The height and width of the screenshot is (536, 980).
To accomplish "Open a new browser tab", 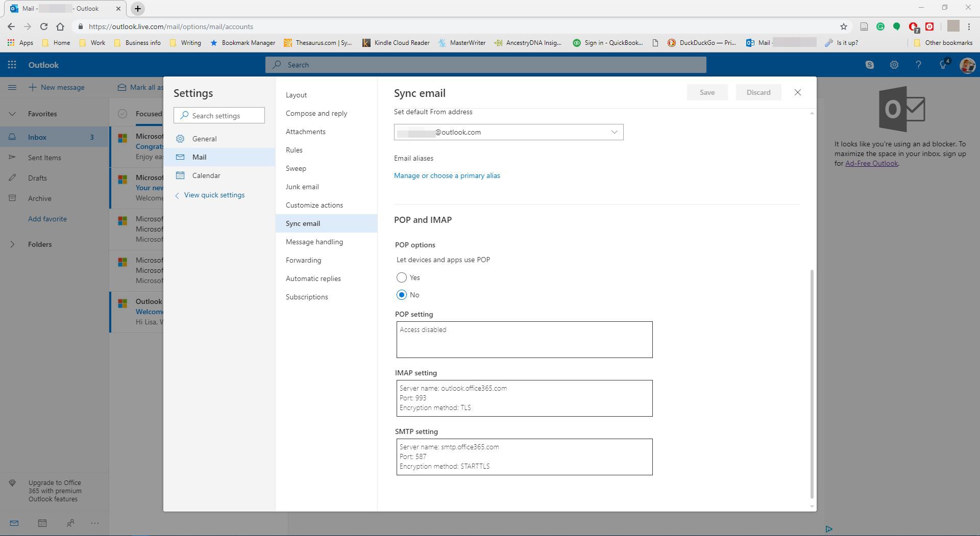I will (137, 9).
